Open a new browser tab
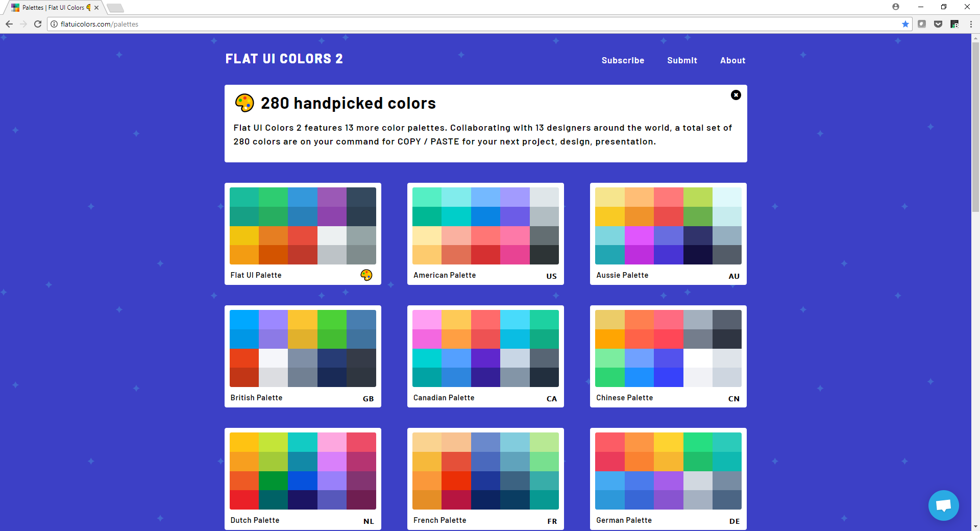 (116, 8)
